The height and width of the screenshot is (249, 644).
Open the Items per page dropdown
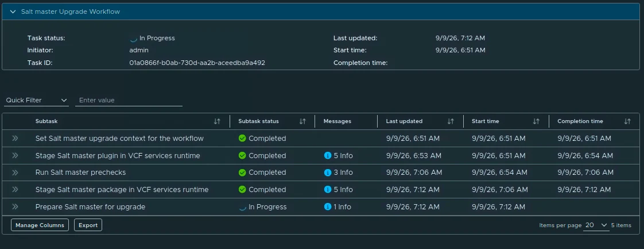596,225
